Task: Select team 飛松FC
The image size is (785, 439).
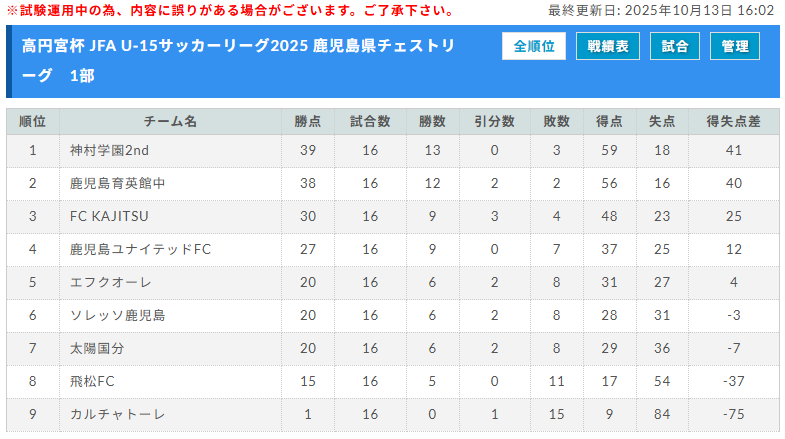Action: click(93, 381)
